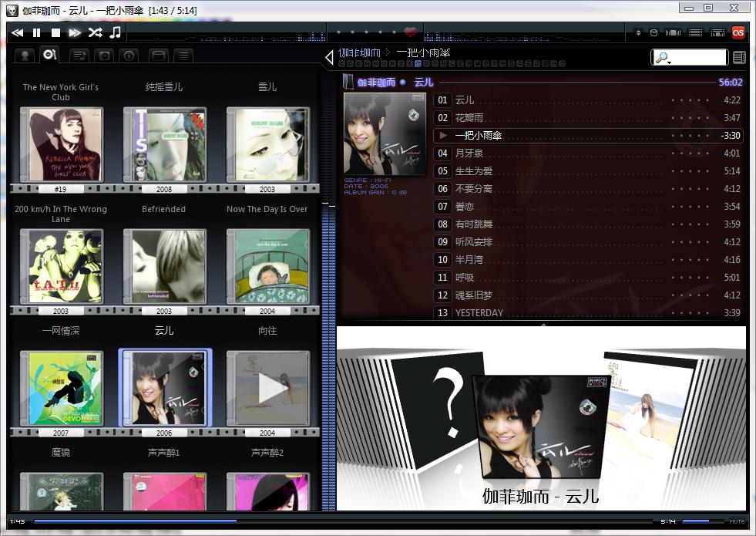Select Befriended album cover
The image size is (756, 536).
(x=165, y=266)
